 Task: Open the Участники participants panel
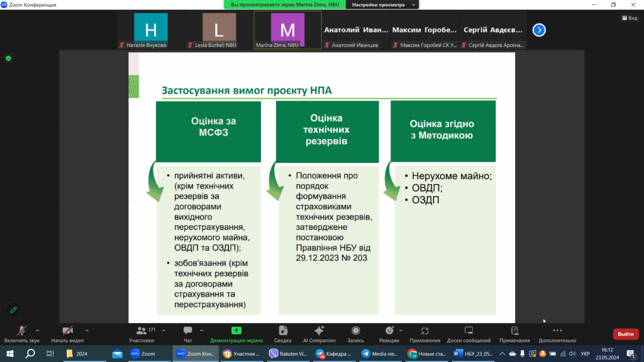[x=142, y=334]
